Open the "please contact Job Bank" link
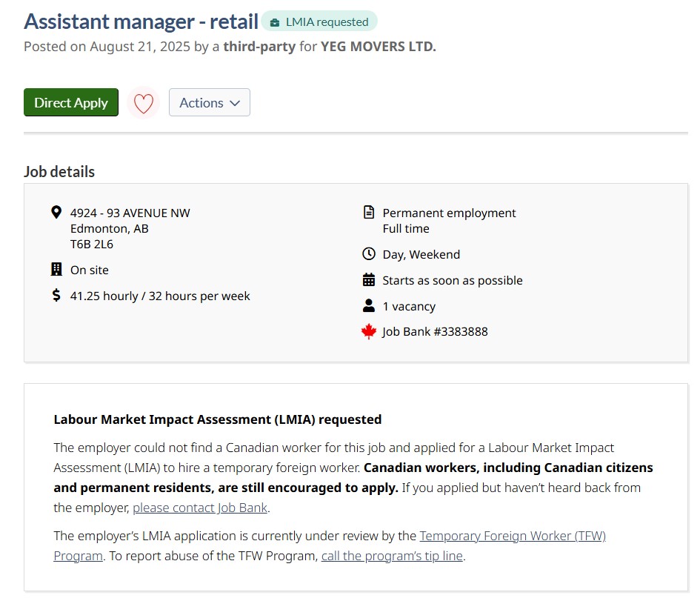This screenshot has width=700, height=598. [200, 508]
